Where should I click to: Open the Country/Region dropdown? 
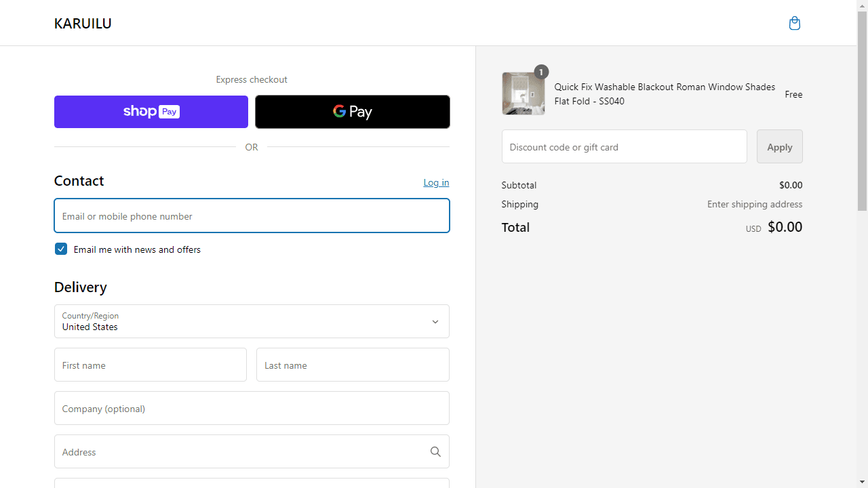pos(252,321)
